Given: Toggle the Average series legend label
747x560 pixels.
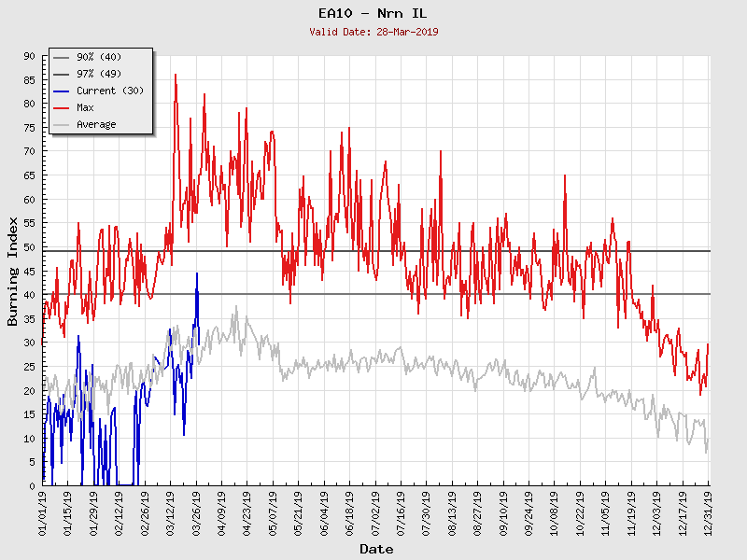Looking at the screenshot, I should [x=96, y=125].
